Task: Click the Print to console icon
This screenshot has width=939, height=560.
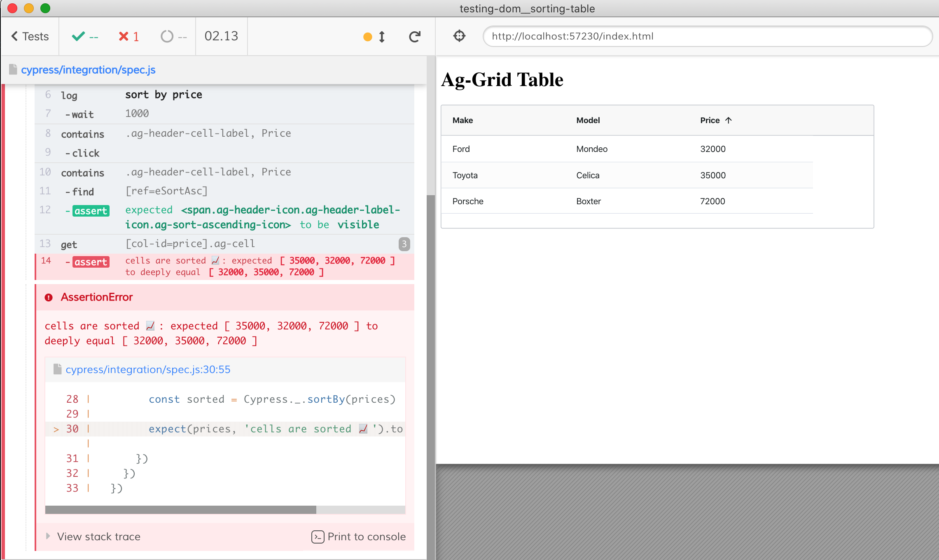Action: click(318, 537)
